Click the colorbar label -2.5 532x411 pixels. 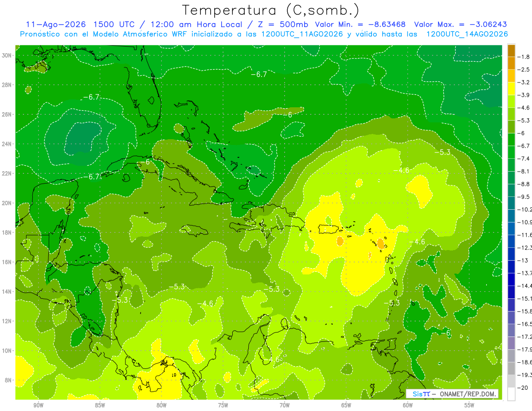tap(524, 70)
